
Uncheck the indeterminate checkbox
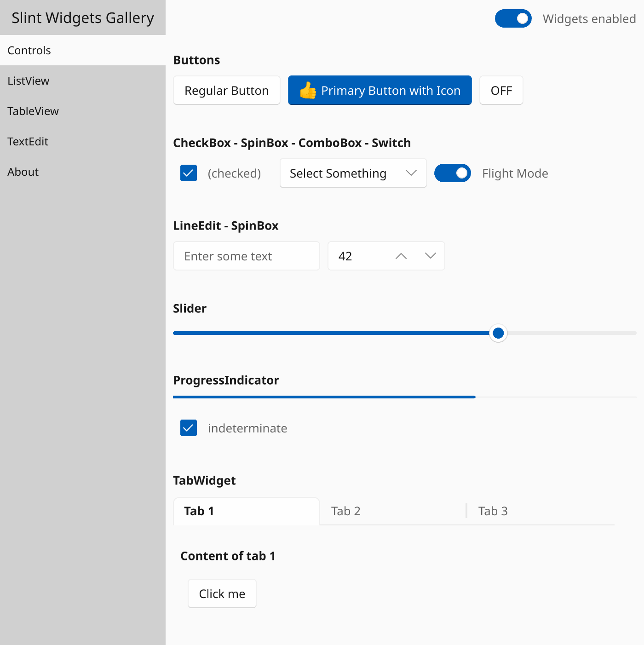pos(188,428)
